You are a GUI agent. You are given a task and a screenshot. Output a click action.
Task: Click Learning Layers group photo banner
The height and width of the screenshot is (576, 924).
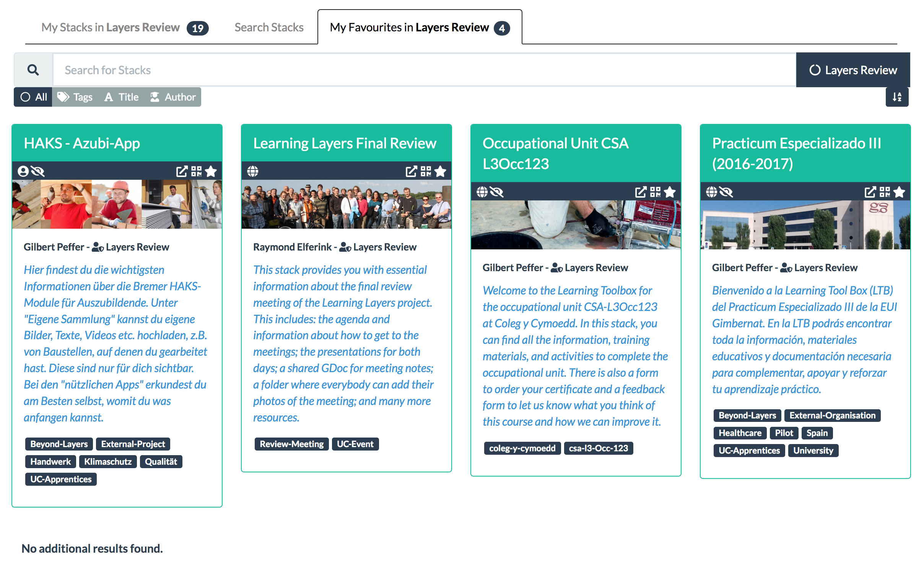pos(346,204)
